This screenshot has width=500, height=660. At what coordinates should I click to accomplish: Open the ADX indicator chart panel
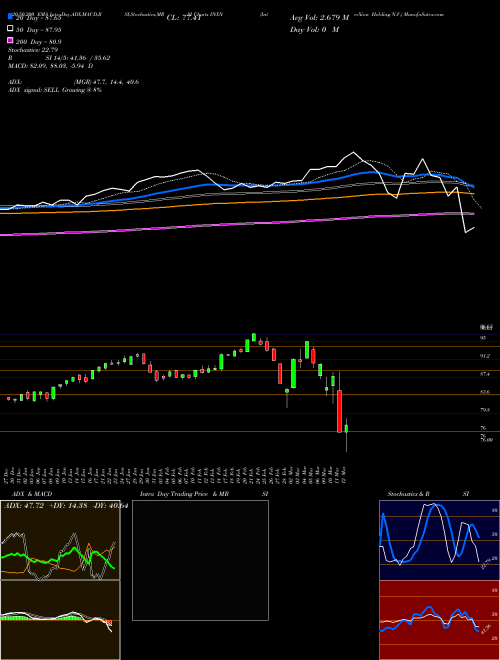point(60,540)
